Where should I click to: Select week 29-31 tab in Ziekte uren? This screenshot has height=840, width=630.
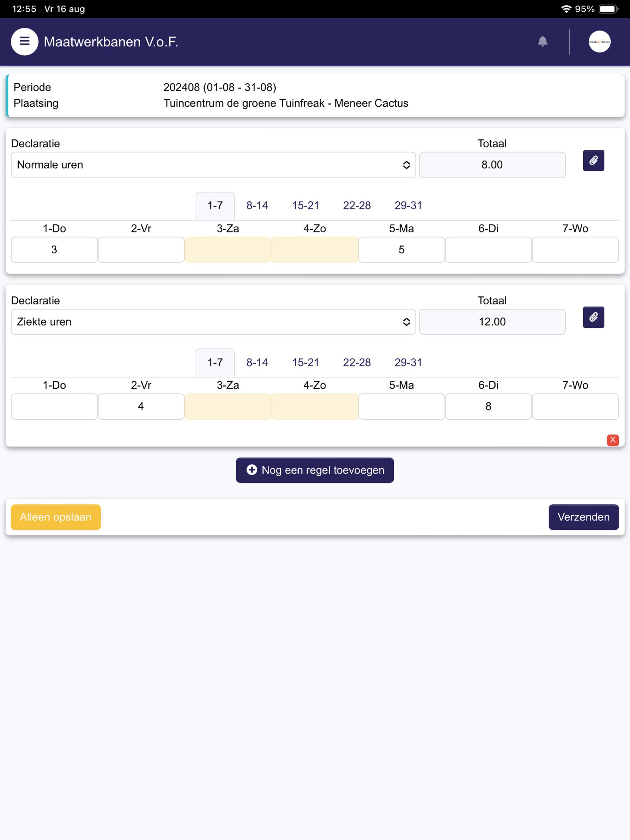(408, 362)
